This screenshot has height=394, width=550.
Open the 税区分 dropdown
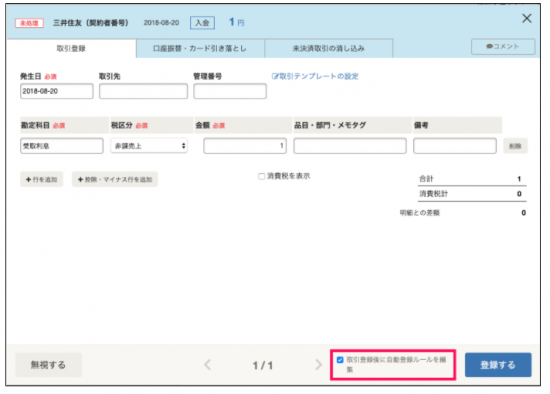click(x=149, y=146)
